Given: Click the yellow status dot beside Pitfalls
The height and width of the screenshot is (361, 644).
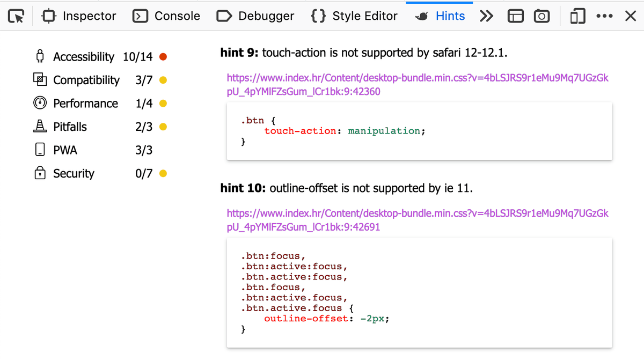Looking at the screenshot, I should [163, 127].
